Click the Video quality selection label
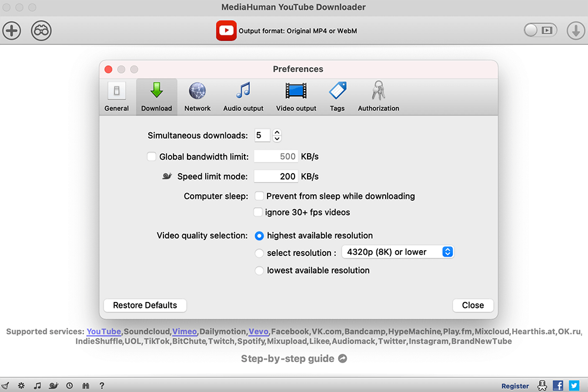The width and height of the screenshot is (588, 392). coord(202,236)
